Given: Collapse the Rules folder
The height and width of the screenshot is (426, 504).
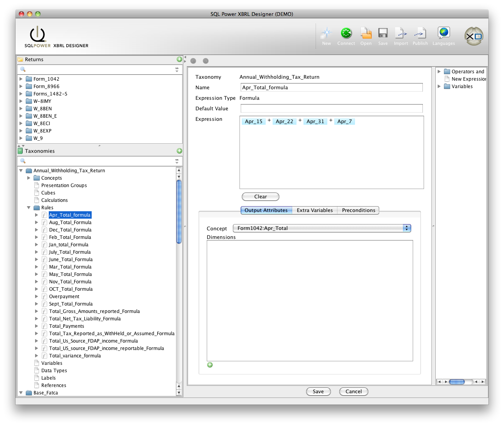Looking at the screenshot, I should pos(29,207).
